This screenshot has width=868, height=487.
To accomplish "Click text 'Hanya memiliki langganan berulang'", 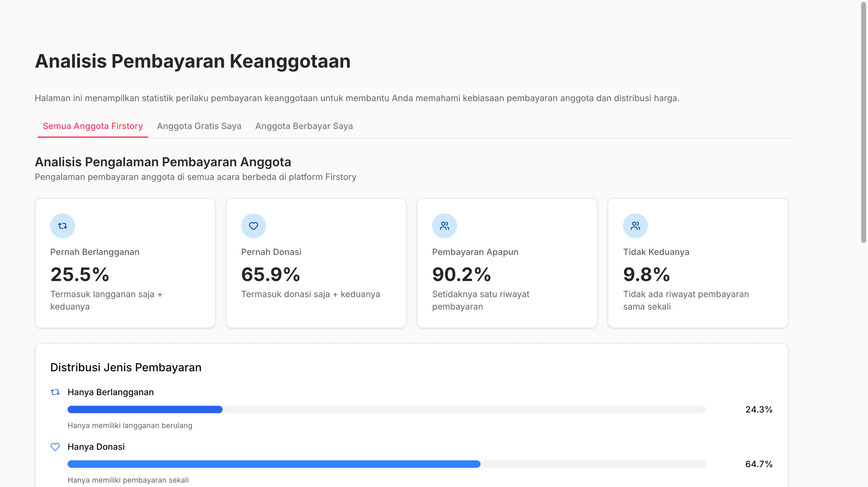I will coord(130,426).
